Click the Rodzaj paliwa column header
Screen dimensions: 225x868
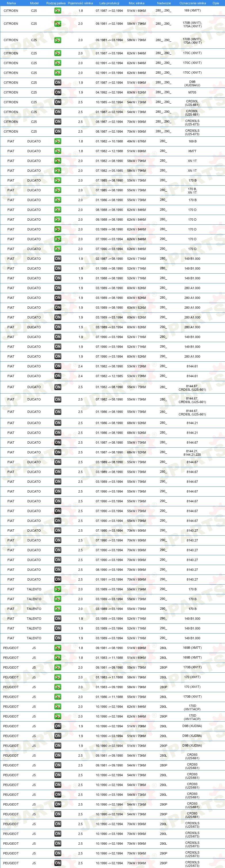[56, 3]
